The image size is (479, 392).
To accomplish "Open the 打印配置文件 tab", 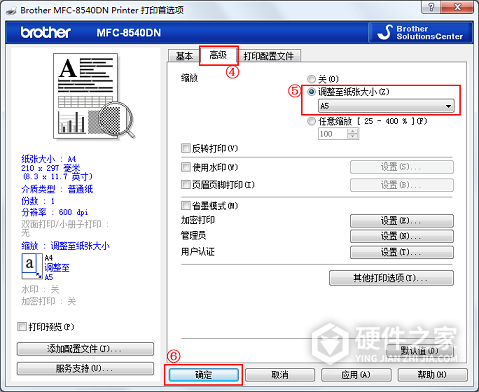I will pyautogui.click(x=269, y=56).
